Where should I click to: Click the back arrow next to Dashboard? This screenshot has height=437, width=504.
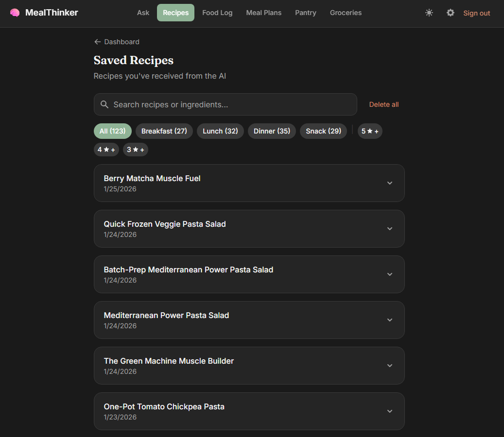click(x=97, y=42)
